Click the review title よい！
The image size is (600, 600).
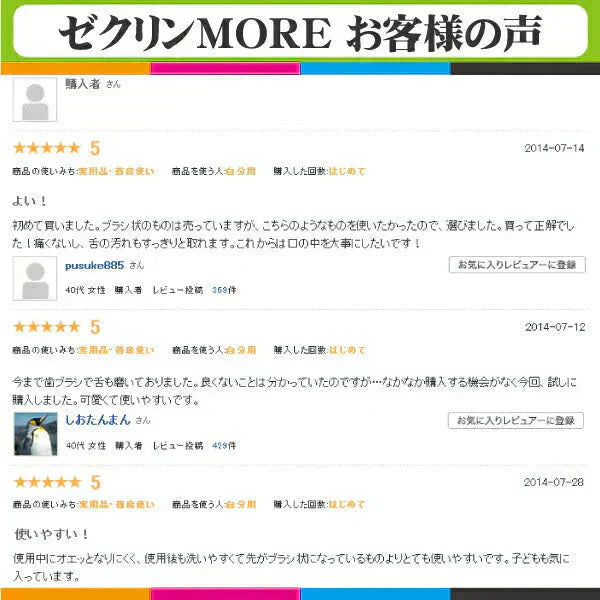(x=29, y=201)
